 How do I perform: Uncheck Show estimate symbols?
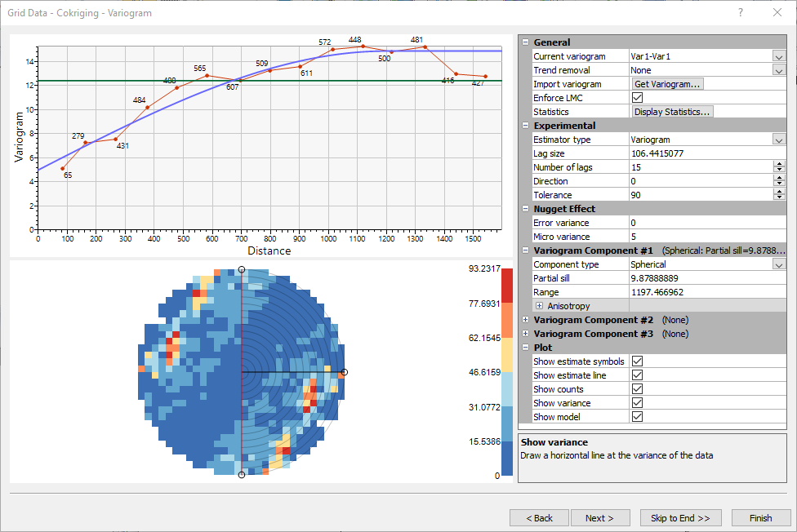click(x=638, y=361)
